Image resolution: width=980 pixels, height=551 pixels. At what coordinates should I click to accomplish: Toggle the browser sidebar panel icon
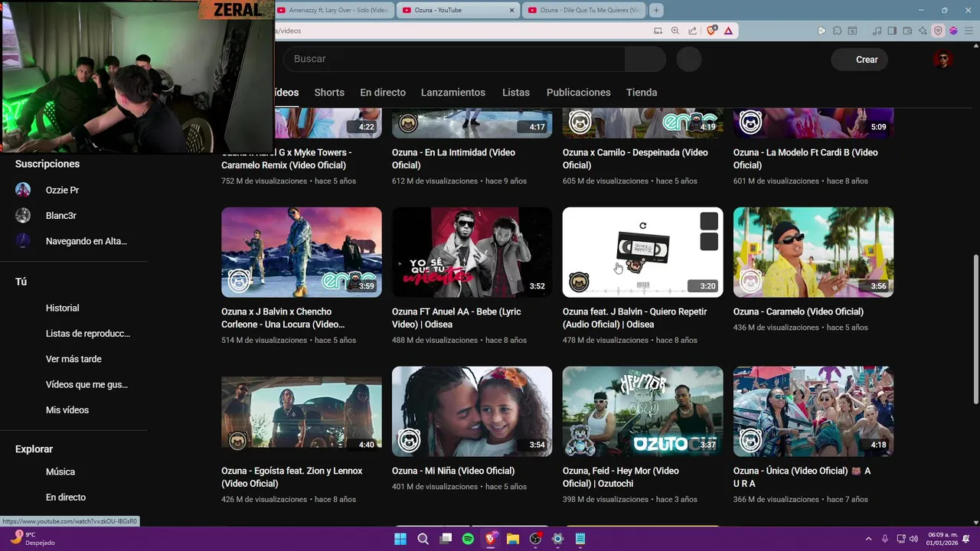(893, 31)
